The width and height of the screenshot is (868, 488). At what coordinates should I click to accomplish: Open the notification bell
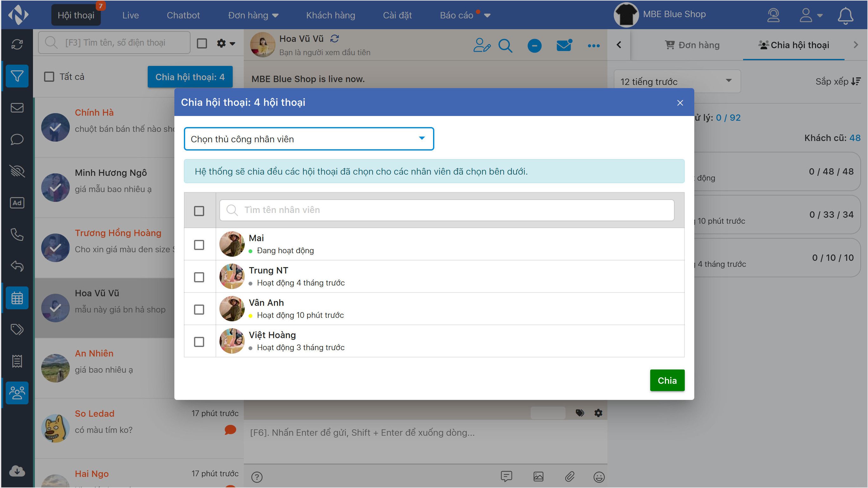click(845, 16)
